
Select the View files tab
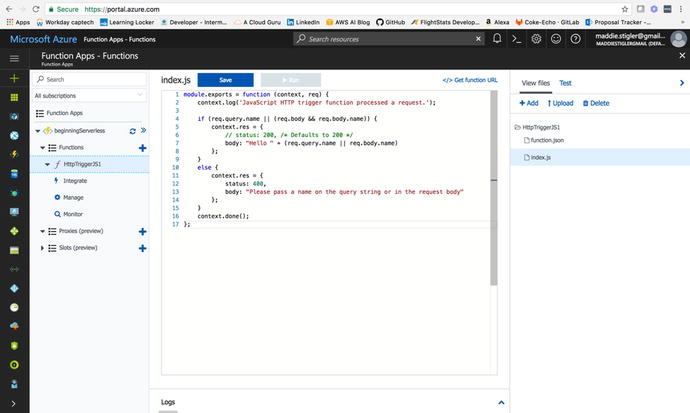coord(536,83)
